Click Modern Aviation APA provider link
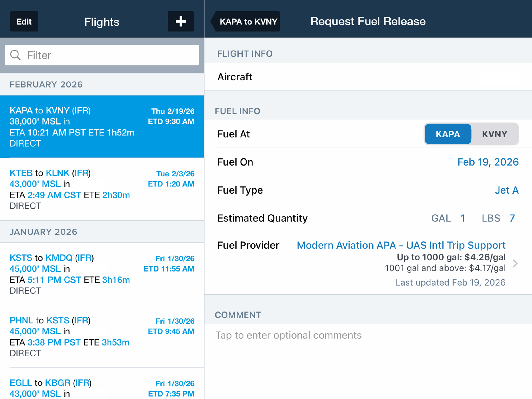 (401, 245)
